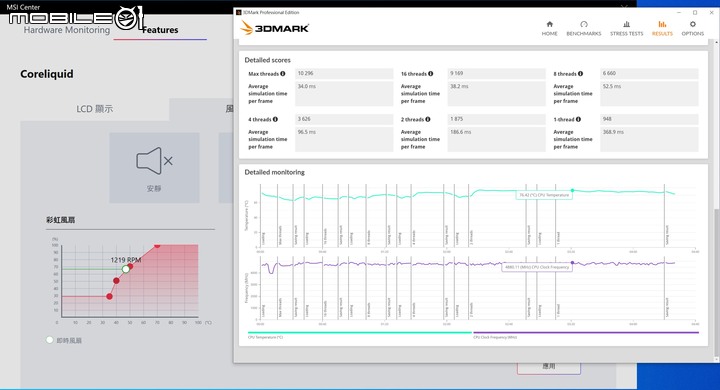This screenshot has height=390, width=720.
Task: Toggle the CPU Clock Frequency legend line
Action: pos(586,333)
